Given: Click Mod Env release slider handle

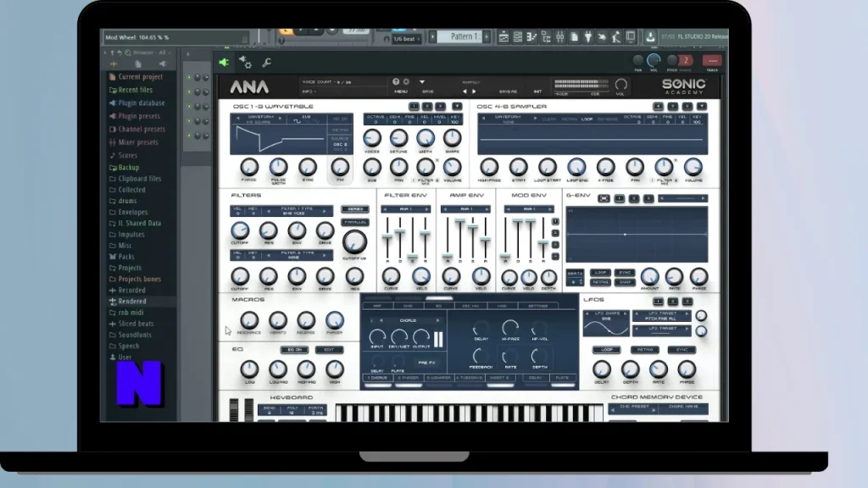Looking at the screenshot, I should [543, 242].
